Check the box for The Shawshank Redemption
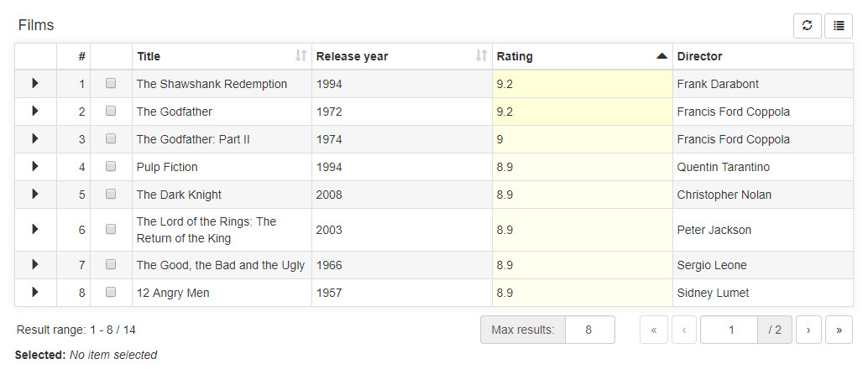 111,84
